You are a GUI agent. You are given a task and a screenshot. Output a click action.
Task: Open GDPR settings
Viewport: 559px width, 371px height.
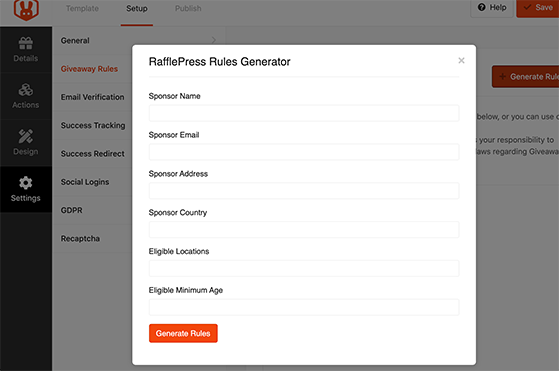pos(71,210)
